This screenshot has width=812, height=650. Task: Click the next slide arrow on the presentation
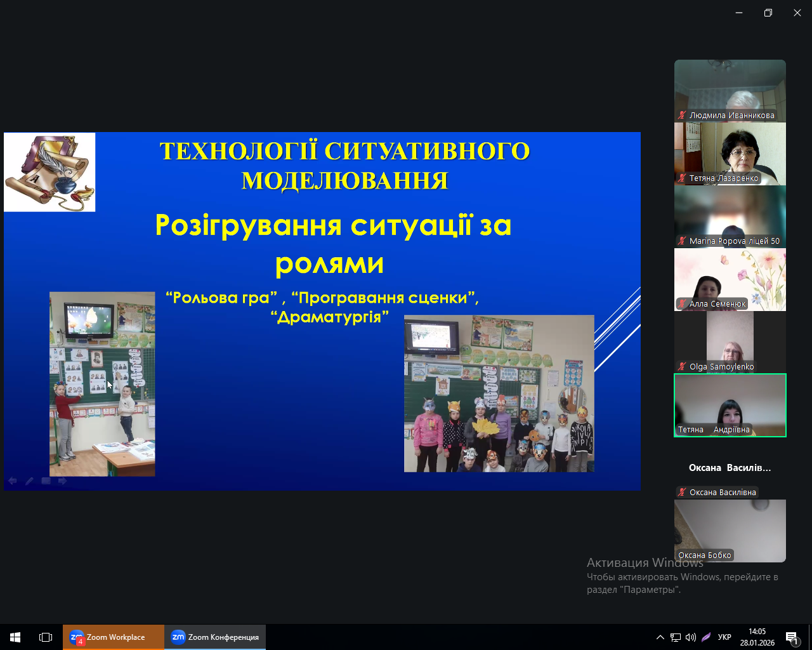point(62,481)
